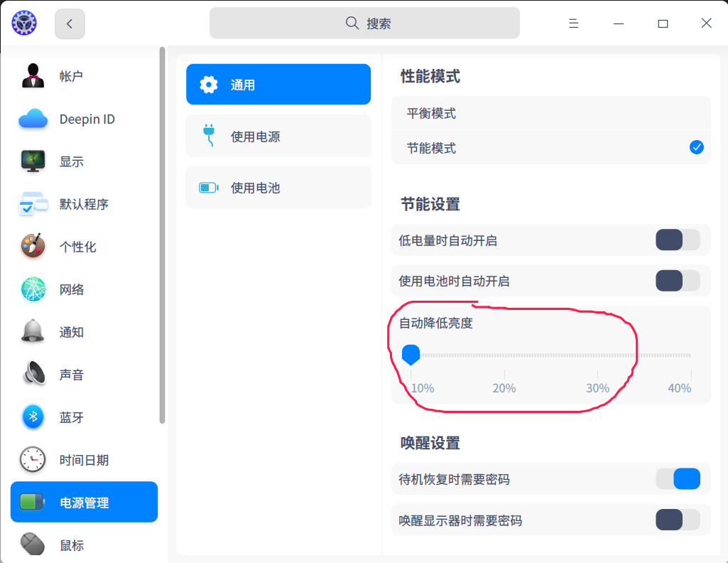Go to 显示 label in sidebar
Image resolution: width=728 pixels, height=563 pixels.
[72, 161]
